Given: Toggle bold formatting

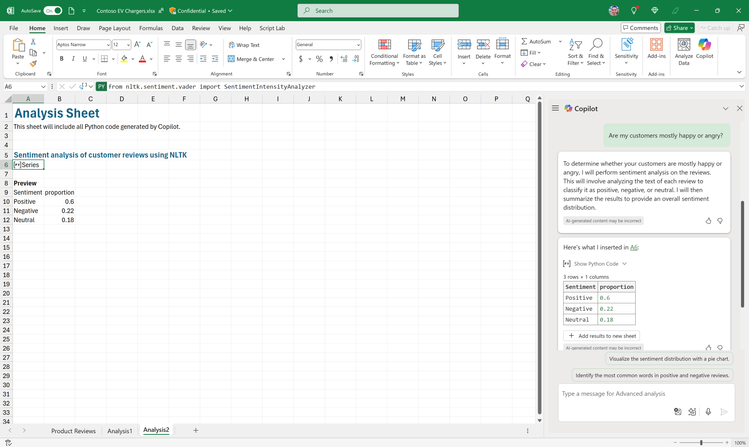Looking at the screenshot, I should (61, 59).
